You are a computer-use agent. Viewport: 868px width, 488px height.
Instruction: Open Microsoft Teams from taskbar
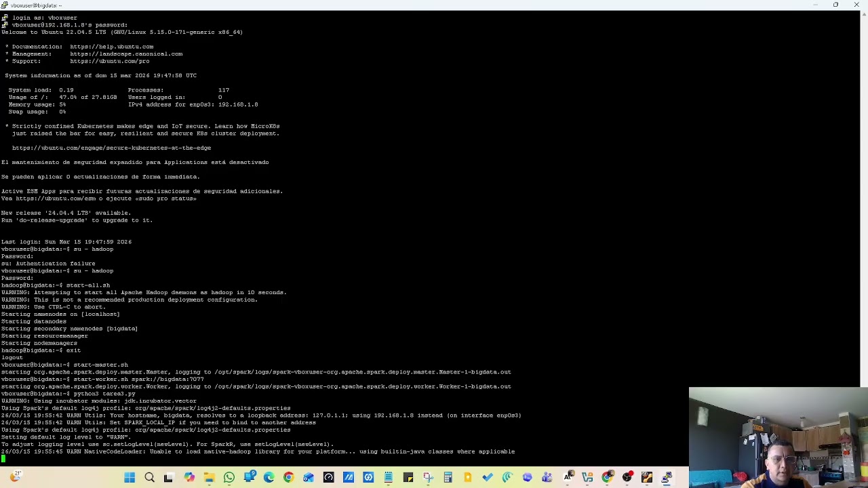click(x=547, y=478)
